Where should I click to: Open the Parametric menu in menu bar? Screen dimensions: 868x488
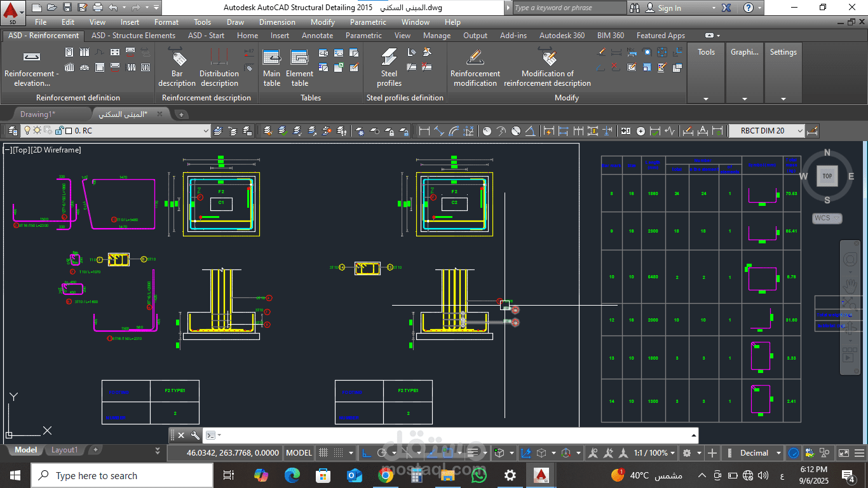coord(368,22)
